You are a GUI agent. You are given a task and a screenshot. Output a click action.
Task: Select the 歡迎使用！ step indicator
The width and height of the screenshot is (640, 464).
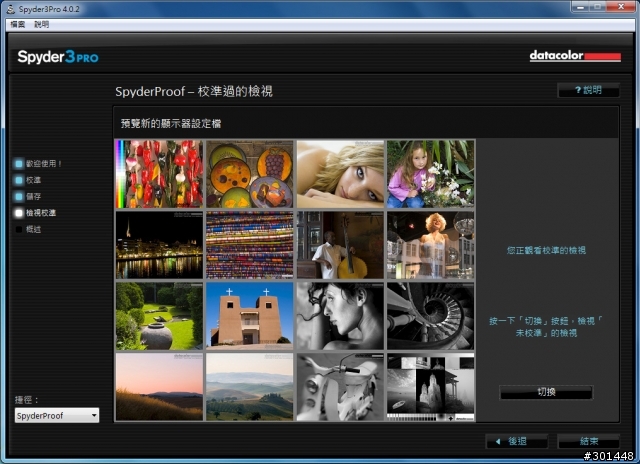[x=38, y=164]
